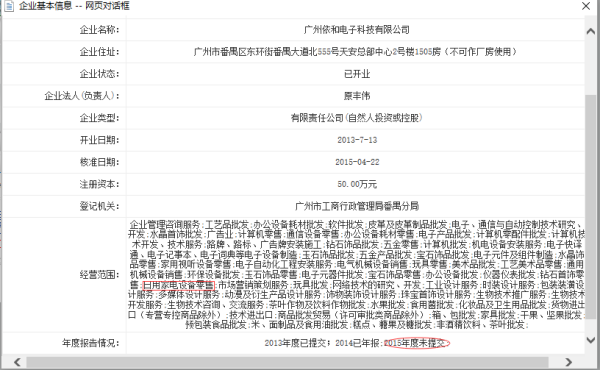Click the 年度报告情况 label

point(90,343)
